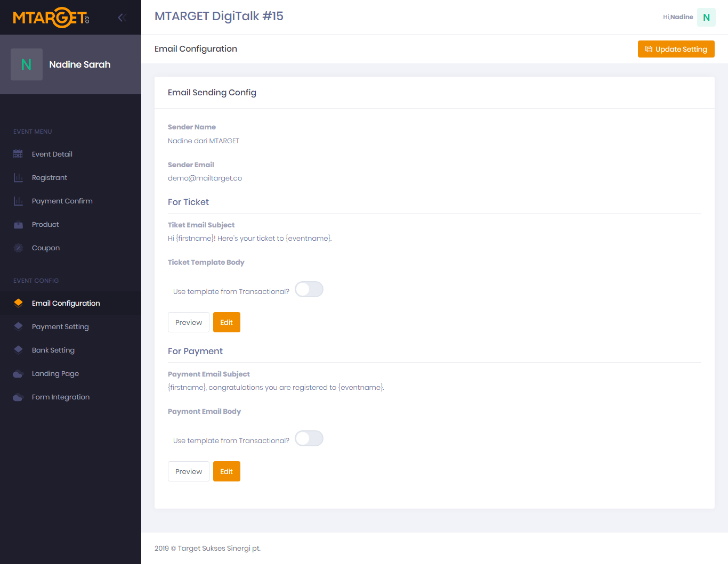Click the Form Integration cloud icon
Viewport: 728px width, 564px height.
[x=18, y=397]
